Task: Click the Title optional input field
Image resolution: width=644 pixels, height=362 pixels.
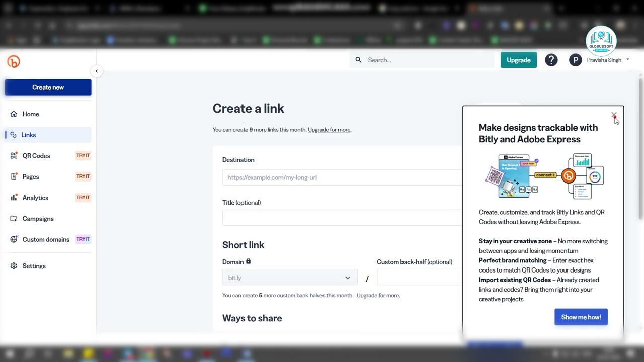Action: coord(342,218)
